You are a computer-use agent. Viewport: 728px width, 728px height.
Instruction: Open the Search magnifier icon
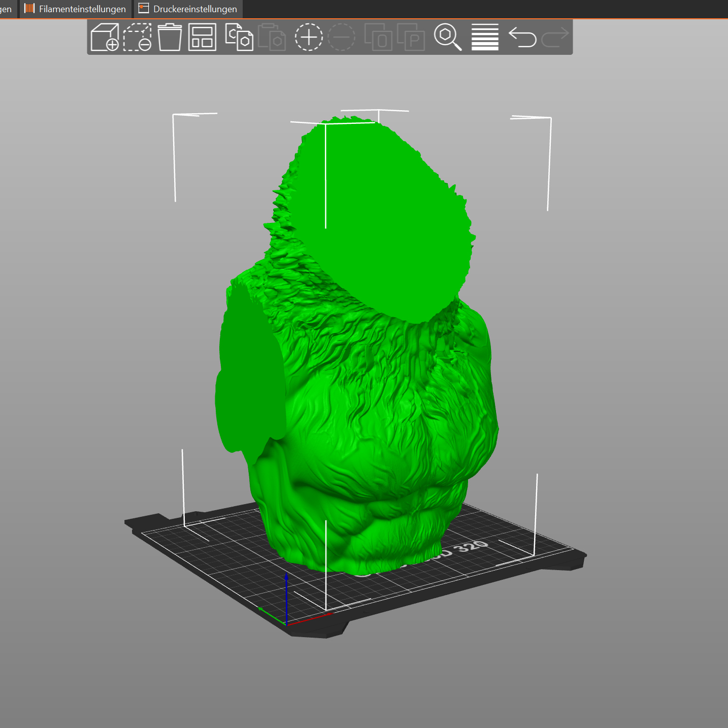point(448,37)
